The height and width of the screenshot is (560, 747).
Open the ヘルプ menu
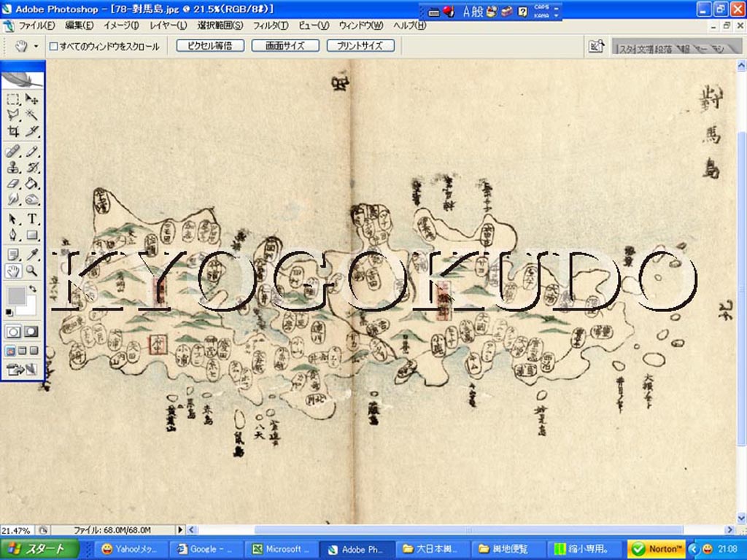[x=409, y=26]
